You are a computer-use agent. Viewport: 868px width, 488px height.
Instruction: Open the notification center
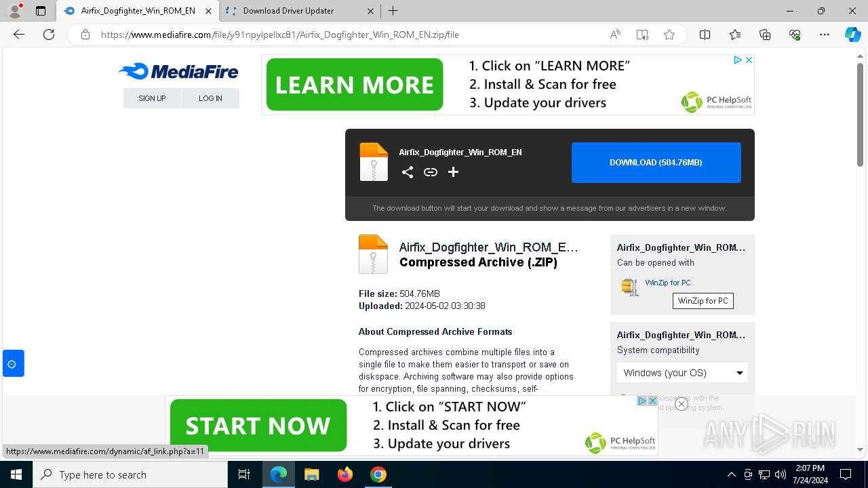point(846,474)
